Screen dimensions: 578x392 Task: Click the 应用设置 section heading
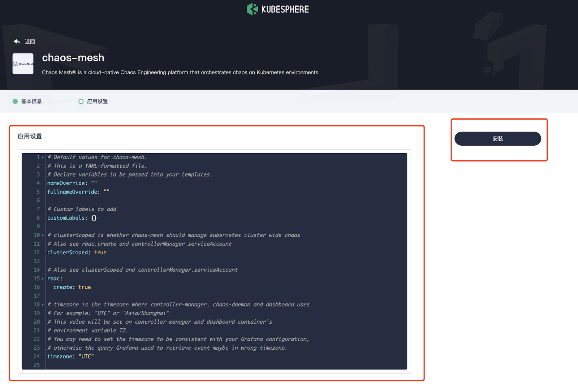[30, 136]
